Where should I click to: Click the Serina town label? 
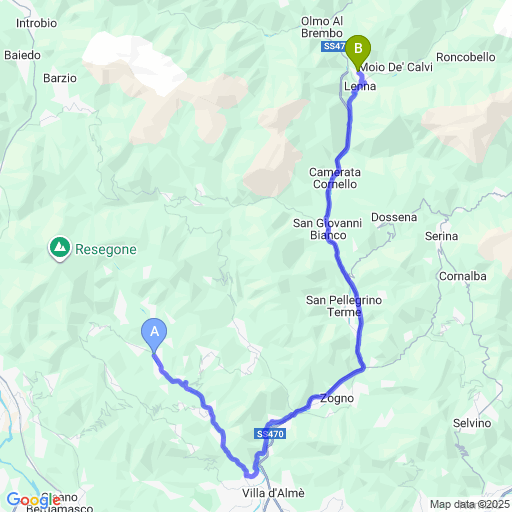coord(441,236)
